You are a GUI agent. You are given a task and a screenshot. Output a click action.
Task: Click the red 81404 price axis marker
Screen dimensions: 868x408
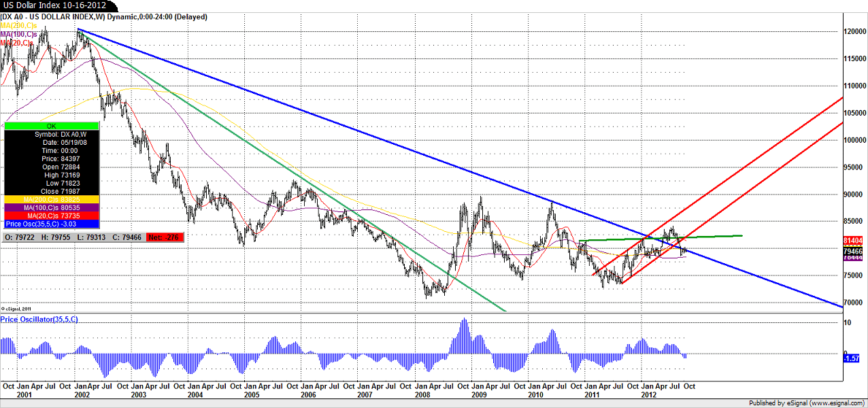[x=854, y=241]
